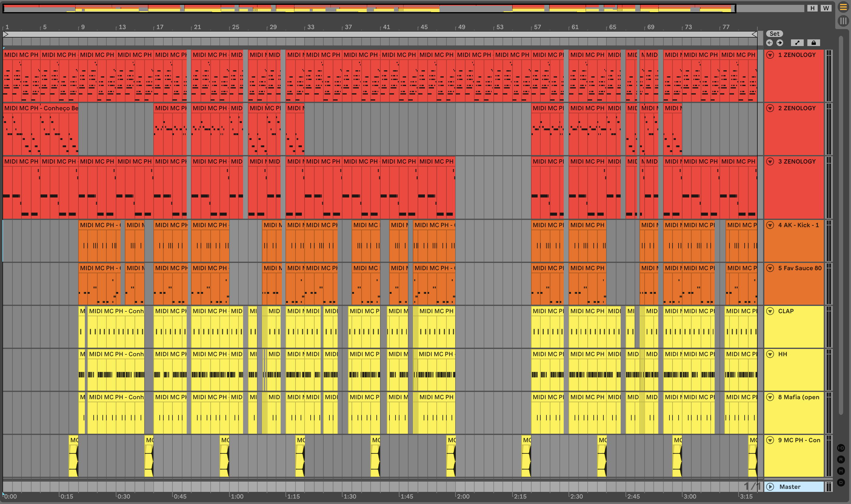Collapse the 1 ZENOLOGY track
Screen dimensions: 851x504
tap(770, 55)
